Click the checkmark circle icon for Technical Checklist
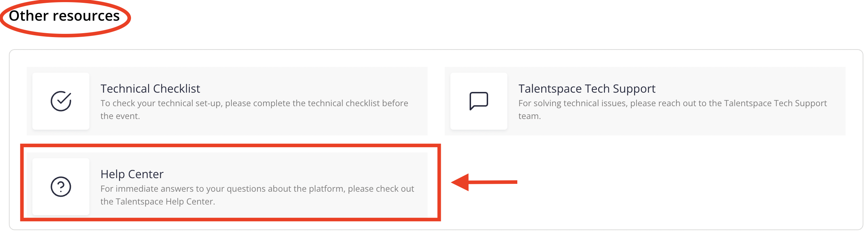Screen dimensions: 868x238 pyautogui.click(x=61, y=101)
